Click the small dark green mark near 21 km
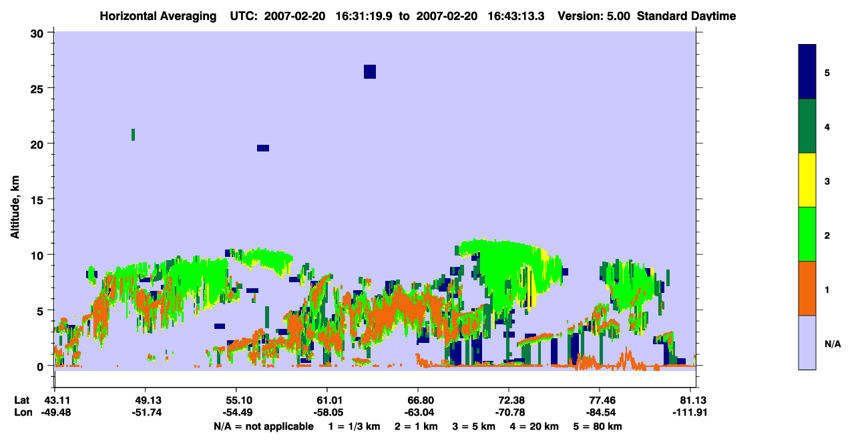Viewport: 868px width, 445px height. 134,135
